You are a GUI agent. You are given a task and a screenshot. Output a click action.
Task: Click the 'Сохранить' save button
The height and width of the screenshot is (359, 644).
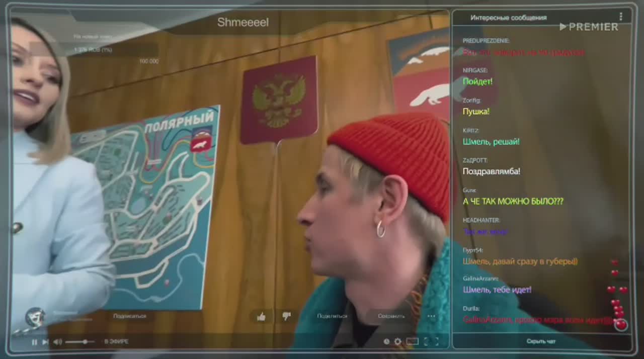pyautogui.click(x=391, y=316)
